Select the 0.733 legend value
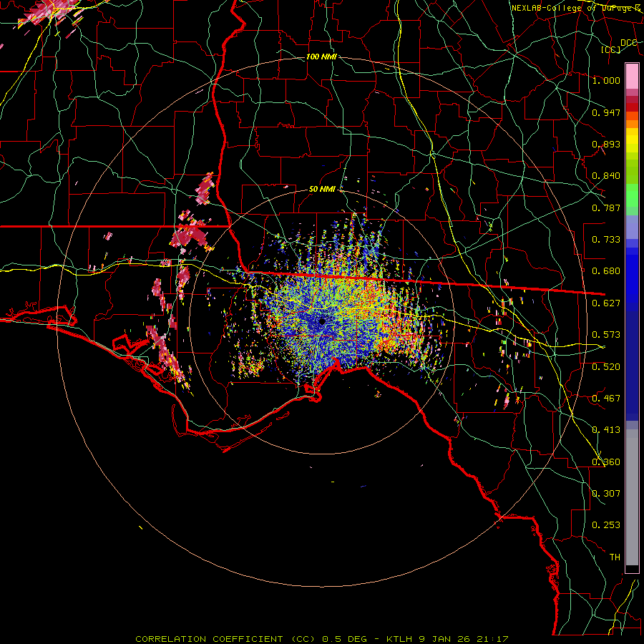644x644 pixels. coord(606,240)
